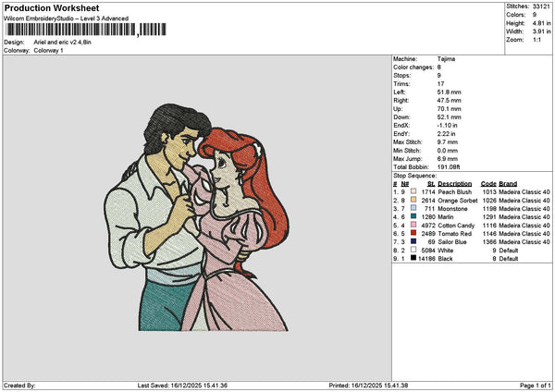Screen dimensions: 555x392
Task: Click the Brand column header
Action: click(508, 184)
